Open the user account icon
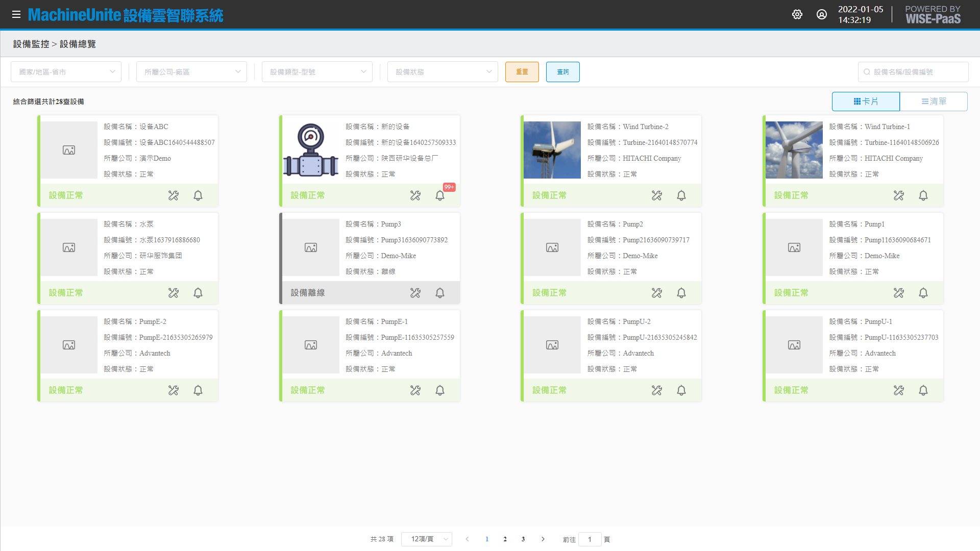980x551 pixels. (x=822, y=14)
